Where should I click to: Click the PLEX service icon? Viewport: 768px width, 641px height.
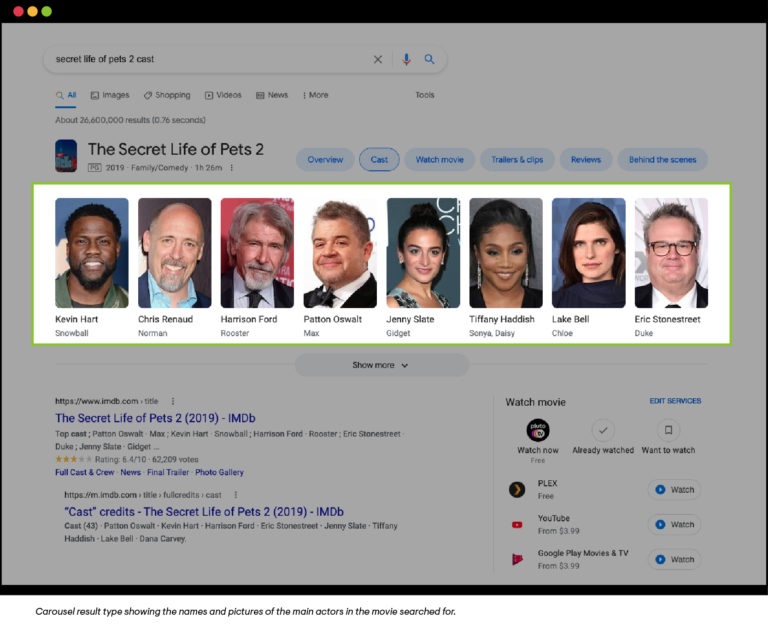(517, 489)
